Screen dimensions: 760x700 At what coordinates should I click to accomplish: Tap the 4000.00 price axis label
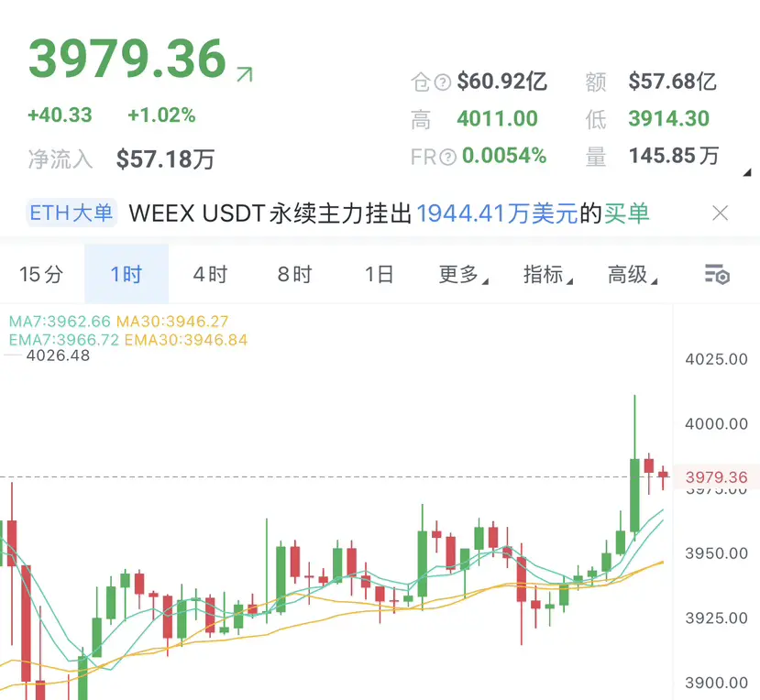point(716,424)
